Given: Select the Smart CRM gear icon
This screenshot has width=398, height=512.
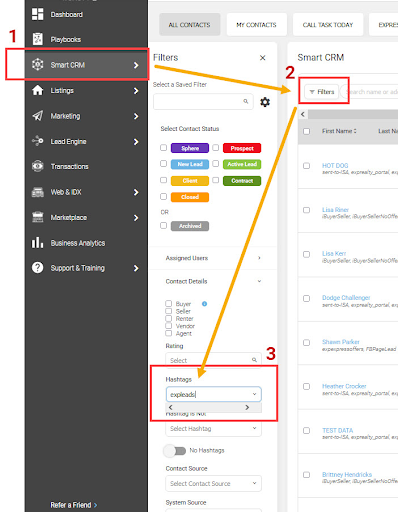Looking at the screenshot, I should pos(37,64).
